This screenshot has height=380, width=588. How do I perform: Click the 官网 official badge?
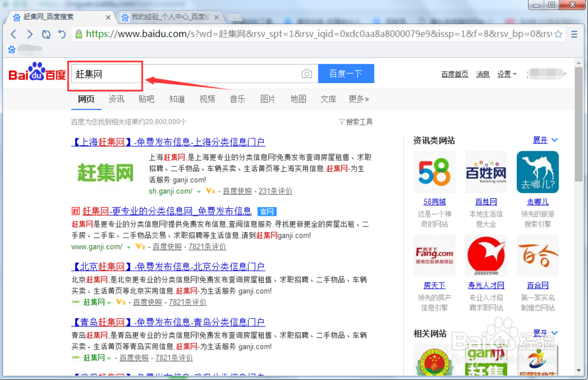point(267,212)
